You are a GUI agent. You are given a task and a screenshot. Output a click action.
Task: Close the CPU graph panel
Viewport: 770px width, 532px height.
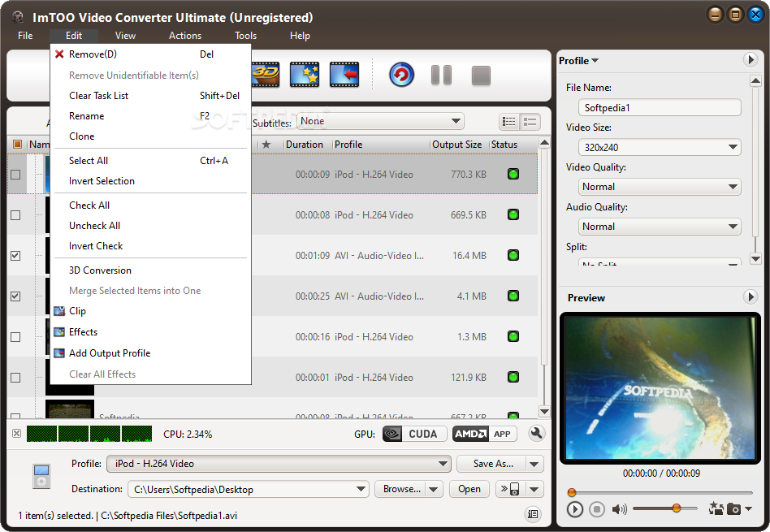[x=17, y=433]
